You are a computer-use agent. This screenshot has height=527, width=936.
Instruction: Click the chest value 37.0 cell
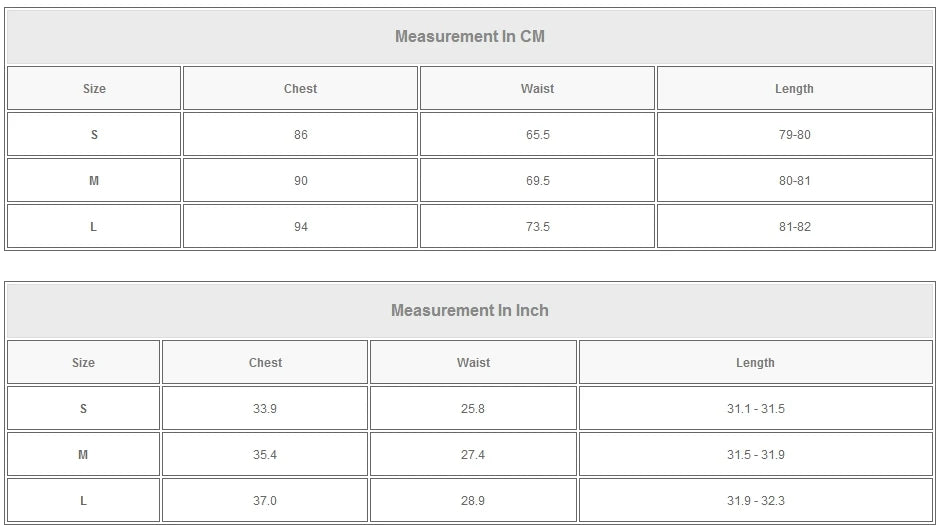tap(265, 501)
